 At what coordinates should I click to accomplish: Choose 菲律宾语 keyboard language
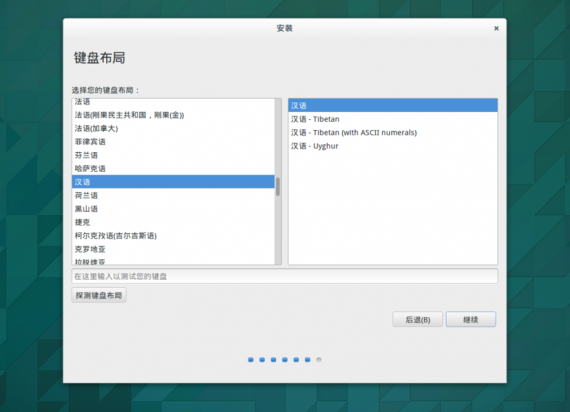[x=173, y=142]
